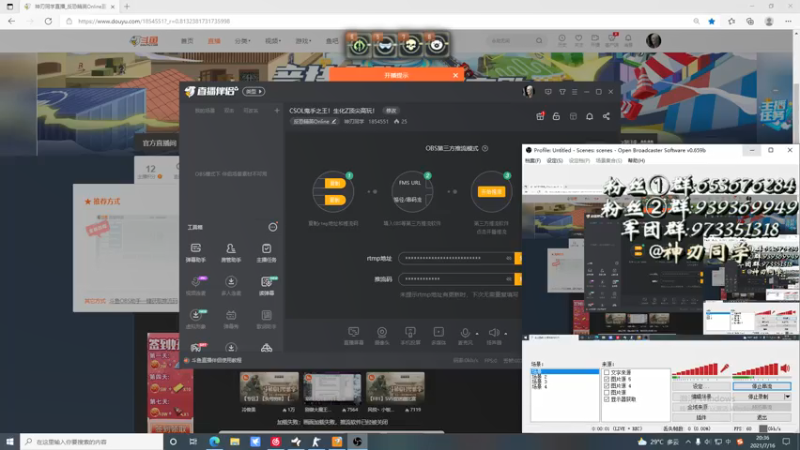Click browser favorites star icon
800x450 pixels.
point(711,21)
